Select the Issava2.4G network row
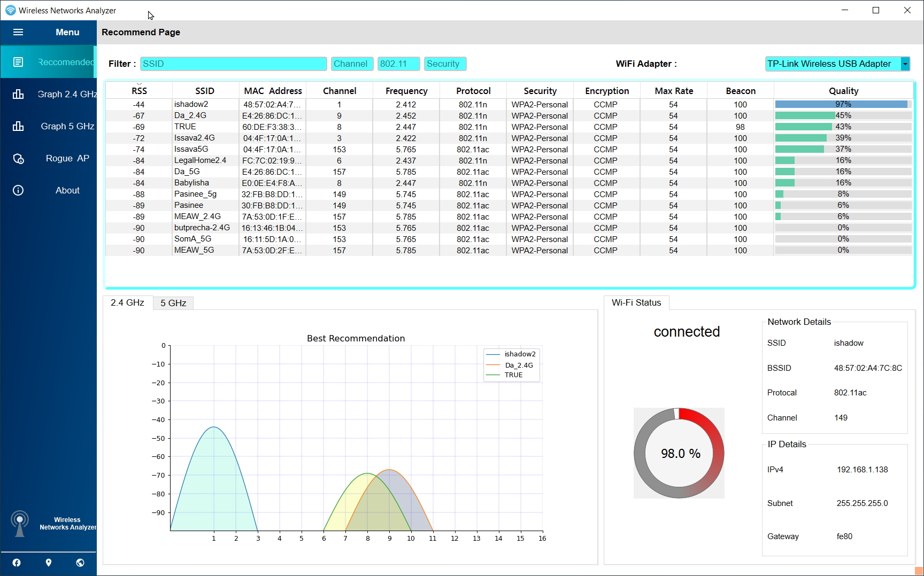Viewport: 924px width, 576px height. tap(509, 138)
